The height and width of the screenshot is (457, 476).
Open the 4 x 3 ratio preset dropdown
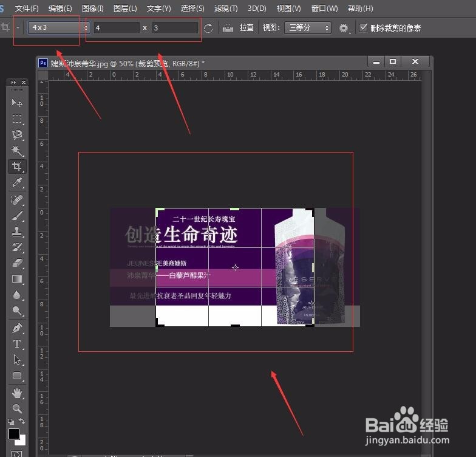point(59,28)
